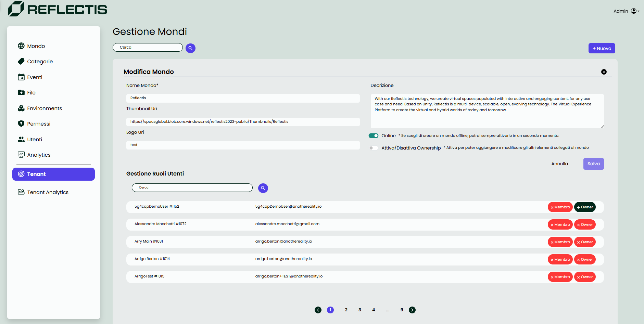Open Permessi shield in sidebar
This screenshot has height=324, width=644.
[x=21, y=124]
